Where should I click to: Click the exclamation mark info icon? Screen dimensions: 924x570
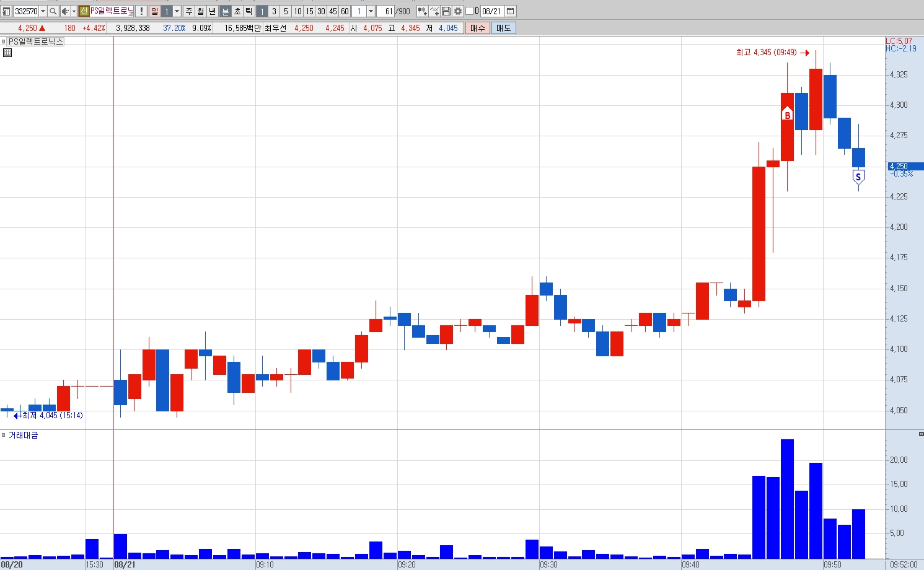(141, 11)
